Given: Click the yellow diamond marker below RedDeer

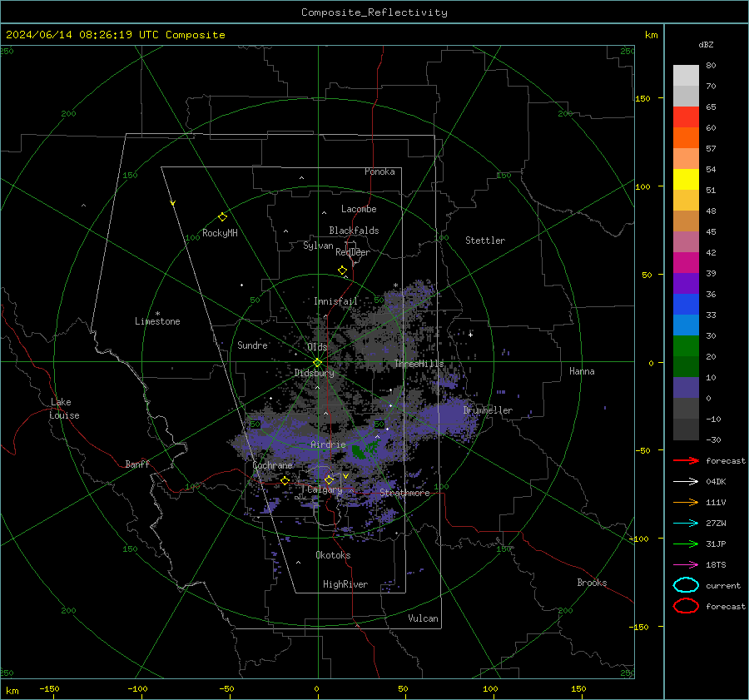Looking at the screenshot, I should pyautogui.click(x=343, y=271).
